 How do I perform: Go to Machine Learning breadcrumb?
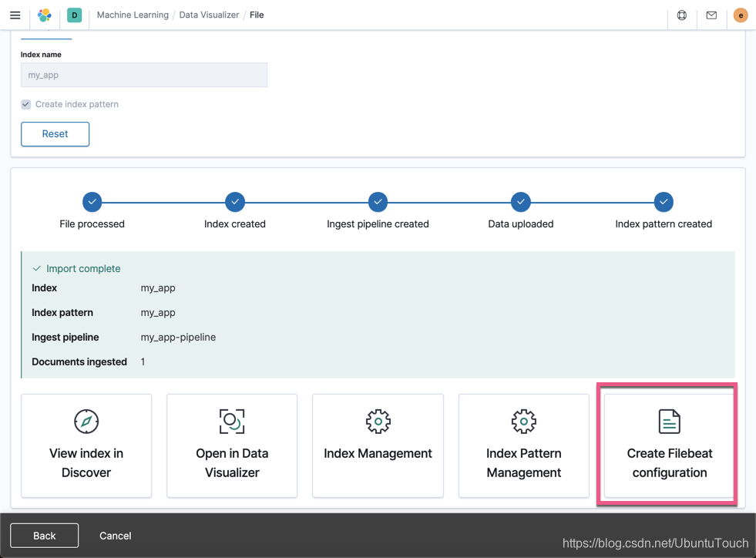(133, 15)
